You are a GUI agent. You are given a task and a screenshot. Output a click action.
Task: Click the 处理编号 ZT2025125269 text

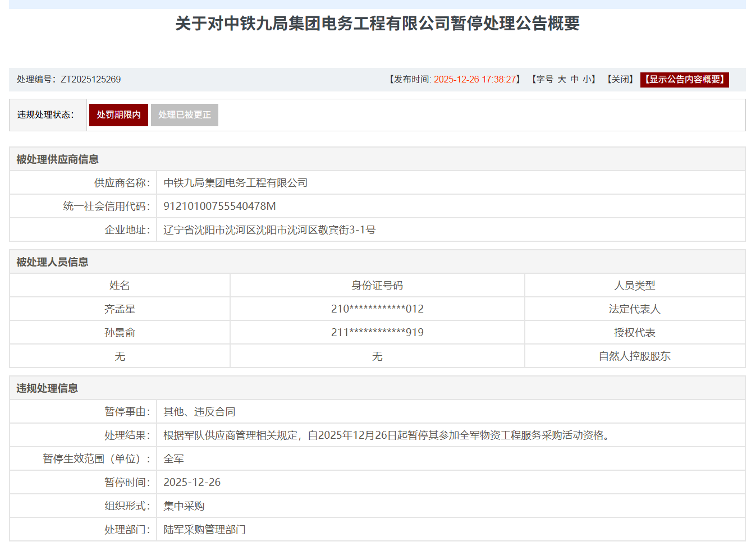pos(67,79)
